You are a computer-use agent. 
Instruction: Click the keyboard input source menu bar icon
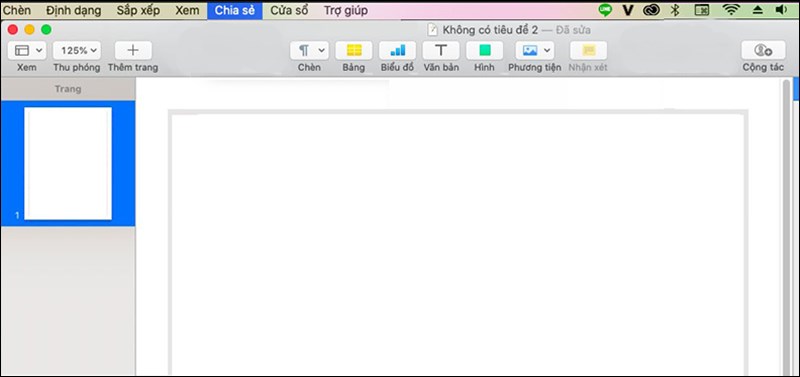703,10
